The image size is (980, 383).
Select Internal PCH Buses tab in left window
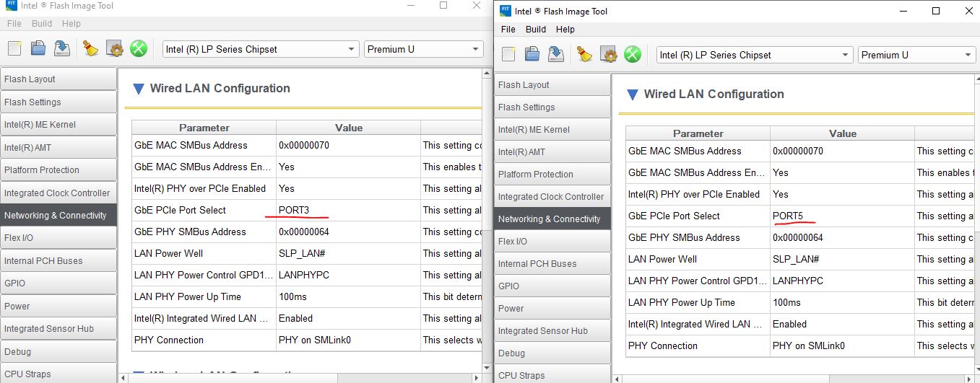pyautogui.click(x=58, y=260)
